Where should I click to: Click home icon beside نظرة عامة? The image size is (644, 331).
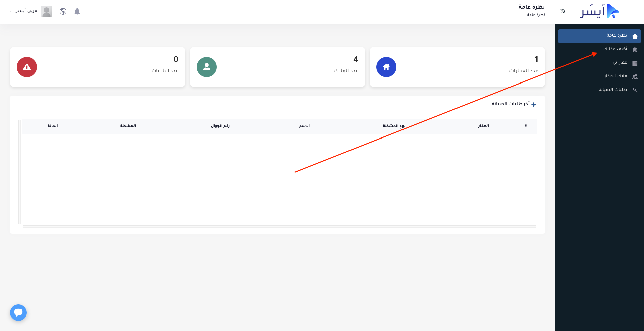(x=635, y=36)
